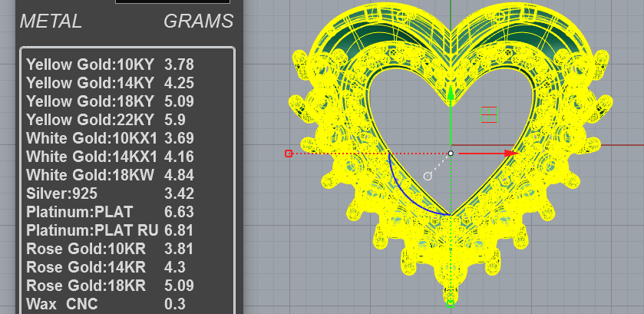Image resolution: width=644 pixels, height=314 pixels.
Task: Click the red grid marker inside heart
Action: (489, 114)
